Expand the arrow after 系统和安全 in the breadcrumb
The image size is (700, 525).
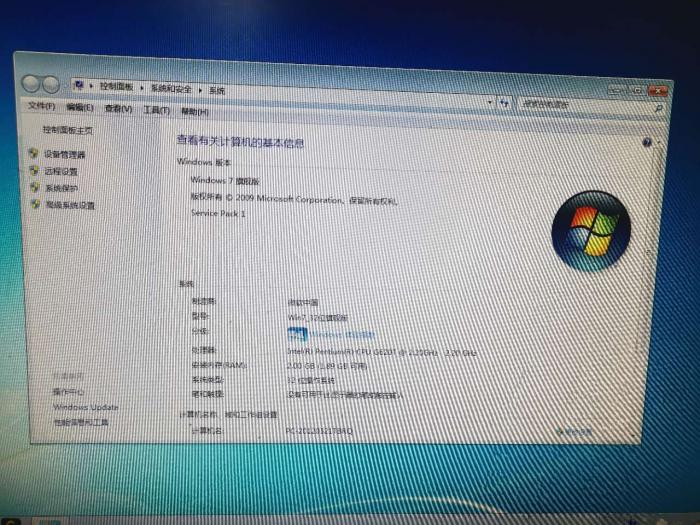[x=200, y=90]
